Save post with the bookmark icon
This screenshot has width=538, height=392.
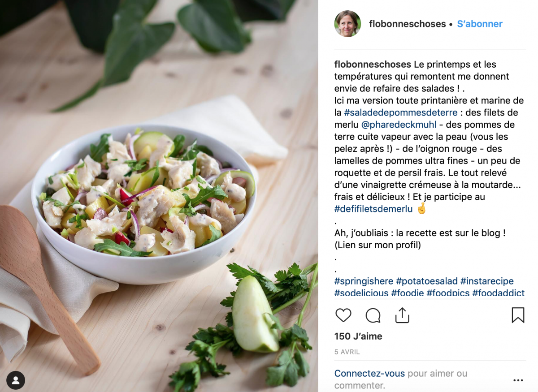[518, 315]
